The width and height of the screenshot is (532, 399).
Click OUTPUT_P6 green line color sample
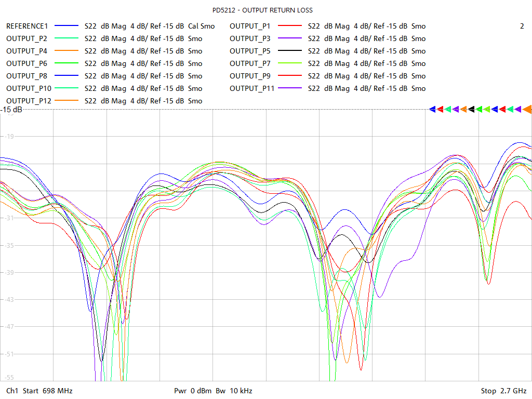click(x=66, y=63)
